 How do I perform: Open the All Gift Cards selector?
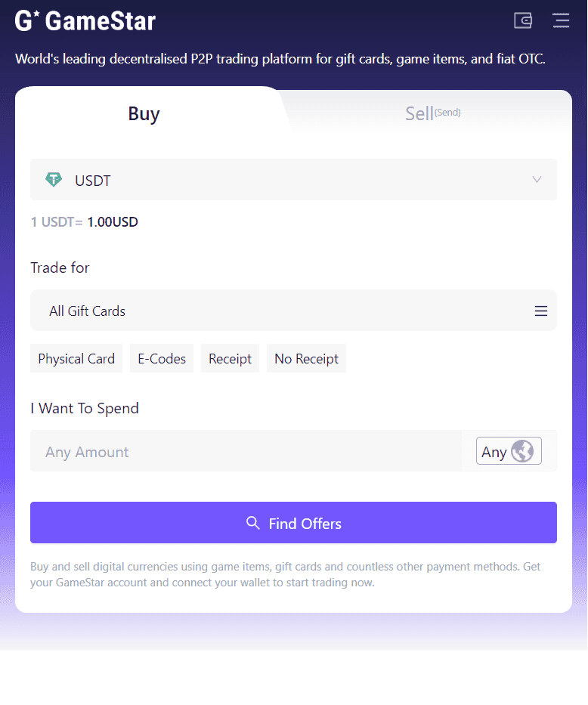[293, 311]
